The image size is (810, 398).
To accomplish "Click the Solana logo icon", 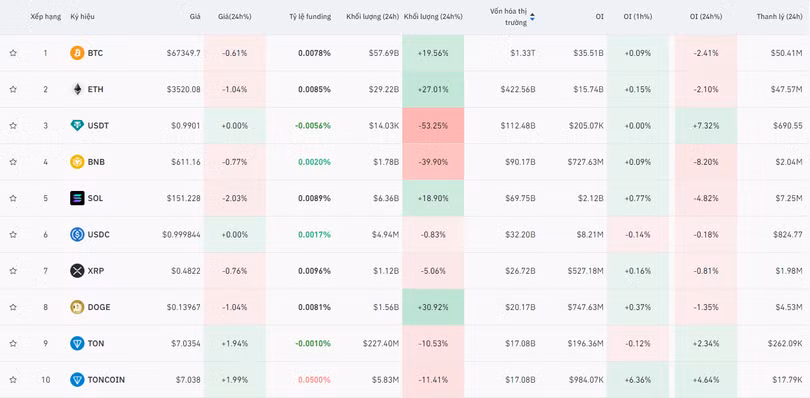I will pos(77,198).
